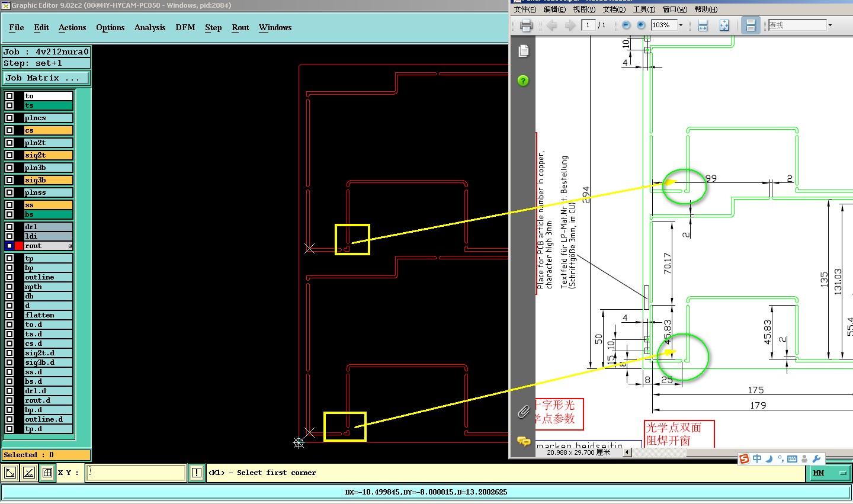Open the pages panel in PDF sidebar
Viewport: 853px width, 504px height.
point(523,52)
